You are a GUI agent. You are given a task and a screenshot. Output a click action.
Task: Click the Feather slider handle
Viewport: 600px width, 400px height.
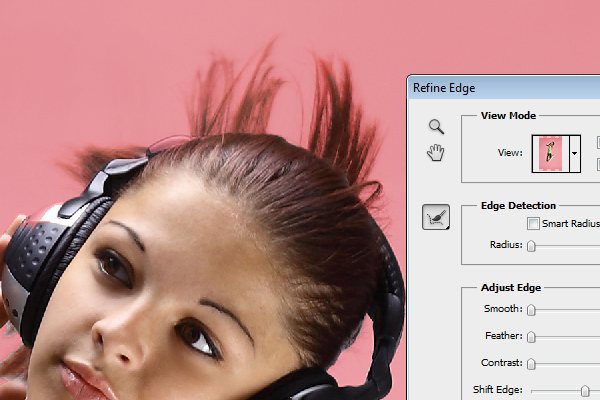click(531, 337)
